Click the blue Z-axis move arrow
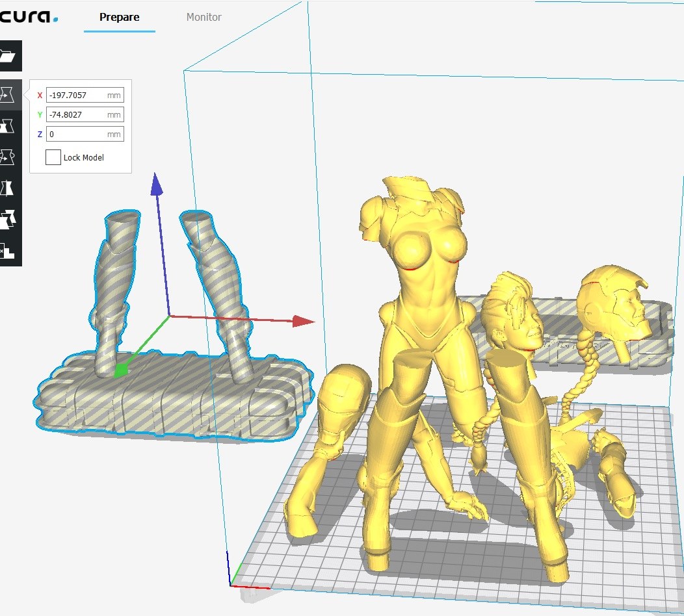 157,184
